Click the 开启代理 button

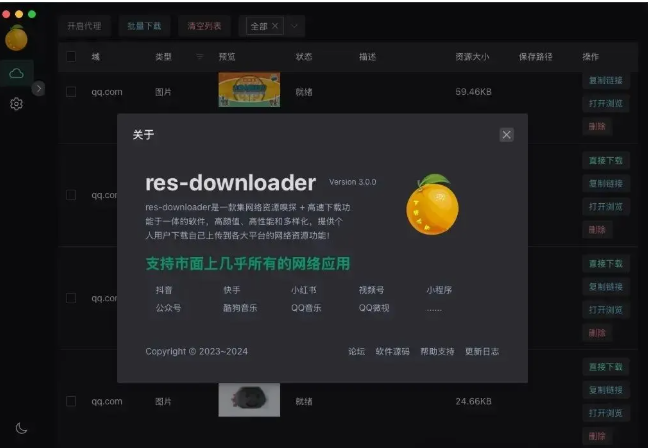[84, 26]
